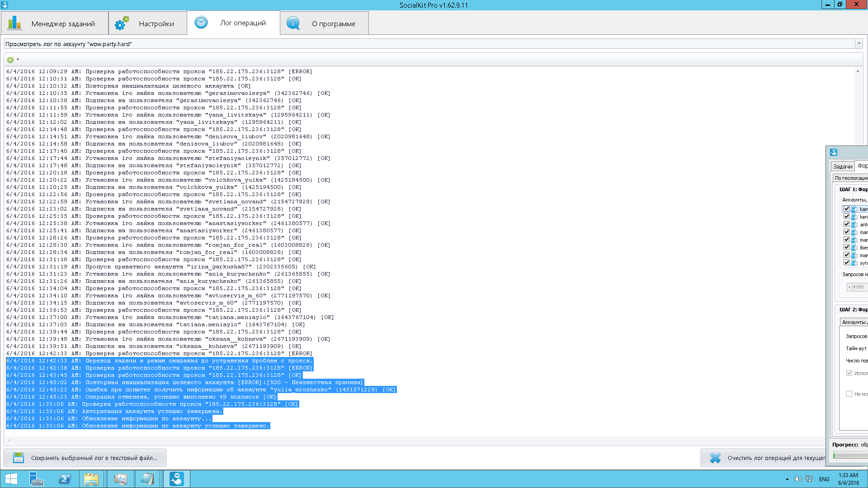Image resolution: width=868 pixels, height=488 pixels.
Task: Select the Операция отменена 49 подписок line
Action: (x=141, y=397)
